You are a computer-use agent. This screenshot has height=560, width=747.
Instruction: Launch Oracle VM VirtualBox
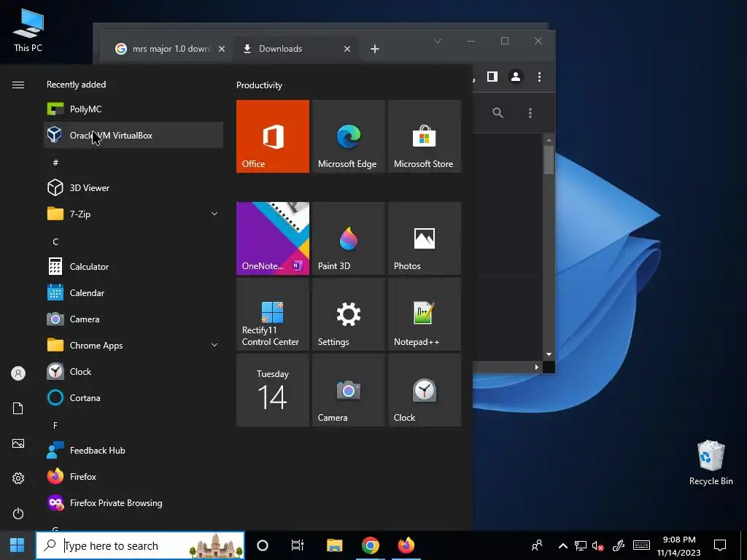coord(133,135)
